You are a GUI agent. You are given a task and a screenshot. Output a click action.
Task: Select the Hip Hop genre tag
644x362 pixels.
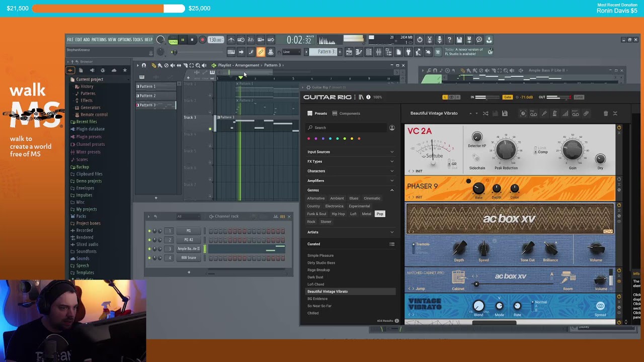pyautogui.click(x=338, y=214)
